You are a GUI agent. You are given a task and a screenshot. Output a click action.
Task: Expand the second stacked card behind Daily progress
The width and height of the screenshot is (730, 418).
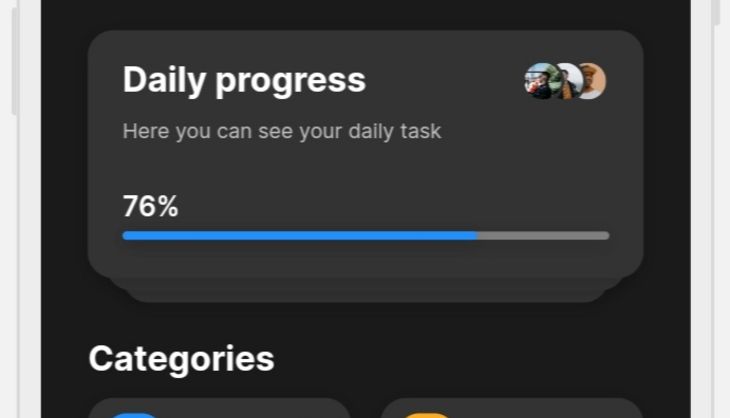point(365,284)
